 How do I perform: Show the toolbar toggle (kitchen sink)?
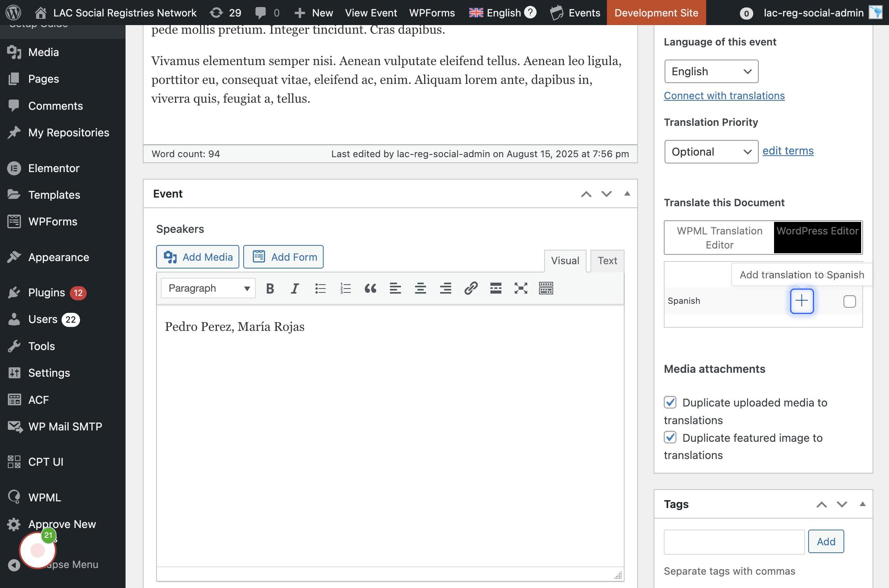point(546,289)
